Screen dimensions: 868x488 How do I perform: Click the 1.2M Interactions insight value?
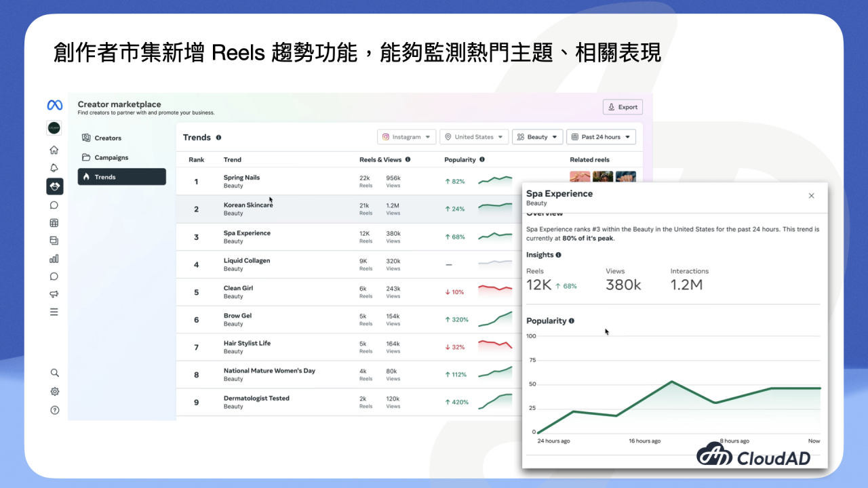point(686,285)
